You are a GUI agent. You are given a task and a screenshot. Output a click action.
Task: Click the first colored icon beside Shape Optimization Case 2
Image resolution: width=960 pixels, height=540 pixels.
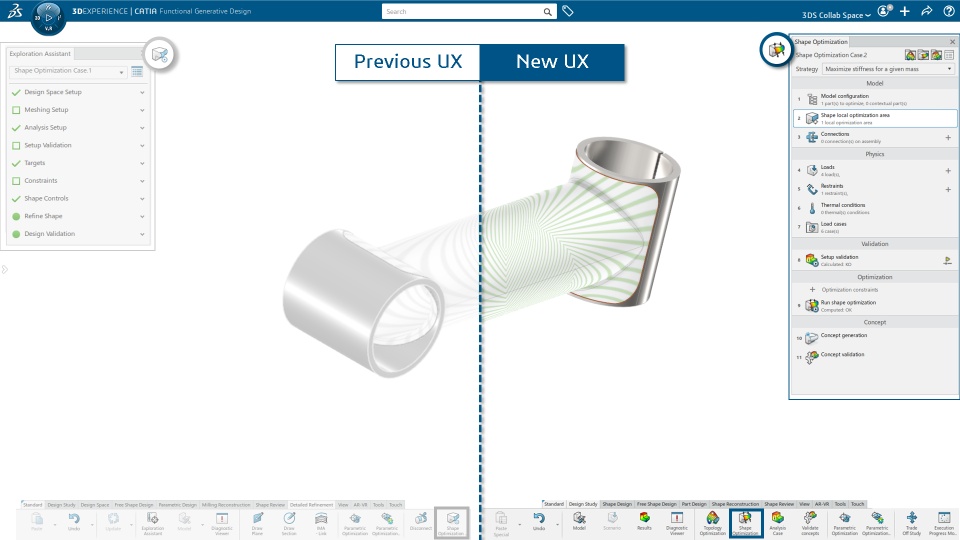point(910,55)
